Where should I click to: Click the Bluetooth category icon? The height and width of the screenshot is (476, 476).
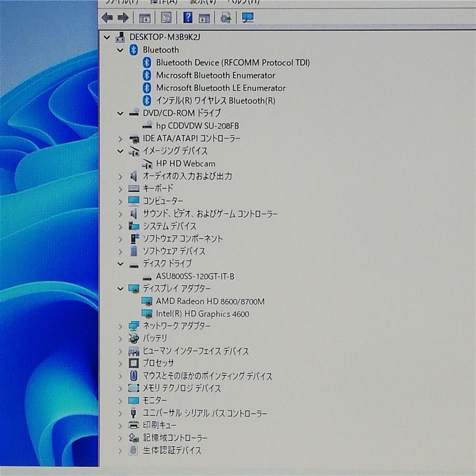point(134,50)
